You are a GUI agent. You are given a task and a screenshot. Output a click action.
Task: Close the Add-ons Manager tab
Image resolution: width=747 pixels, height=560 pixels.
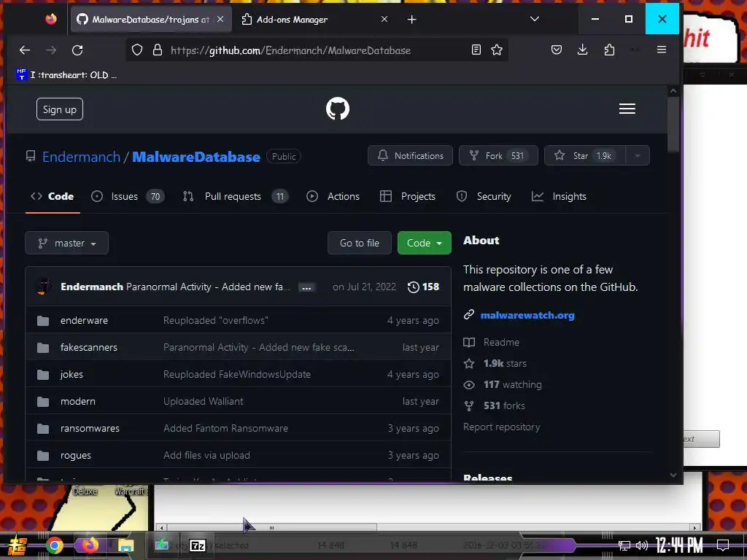(x=384, y=19)
